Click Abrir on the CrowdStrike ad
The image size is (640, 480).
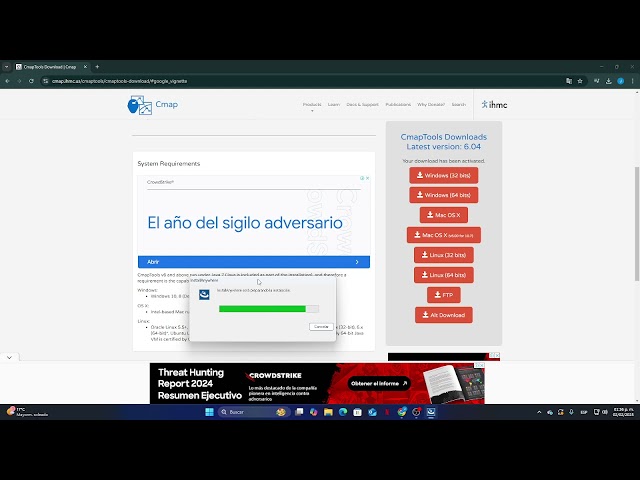pos(254,262)
